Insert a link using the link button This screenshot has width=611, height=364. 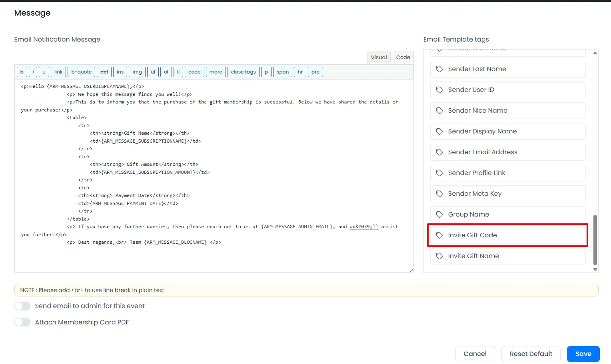[58, 72]
